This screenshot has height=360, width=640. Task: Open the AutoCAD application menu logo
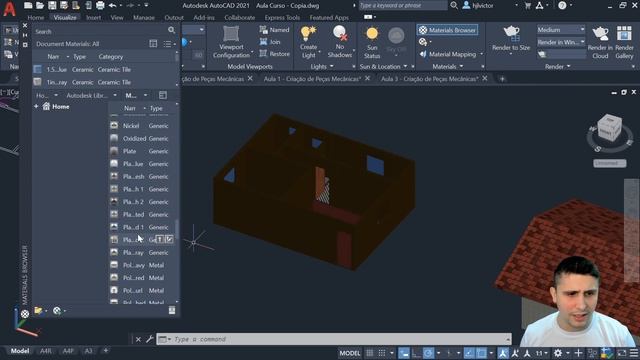click(9, 9)
